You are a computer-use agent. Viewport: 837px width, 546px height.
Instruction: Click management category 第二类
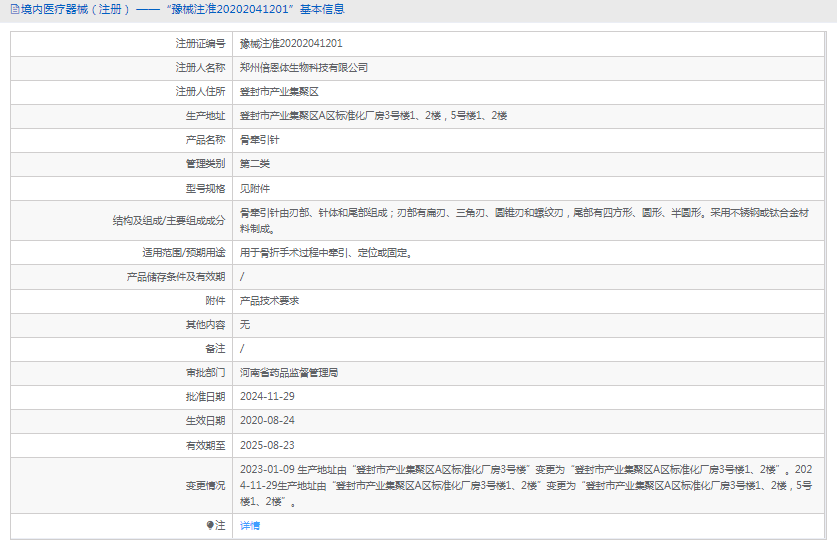pyautogui.click(x=255, y=164)
